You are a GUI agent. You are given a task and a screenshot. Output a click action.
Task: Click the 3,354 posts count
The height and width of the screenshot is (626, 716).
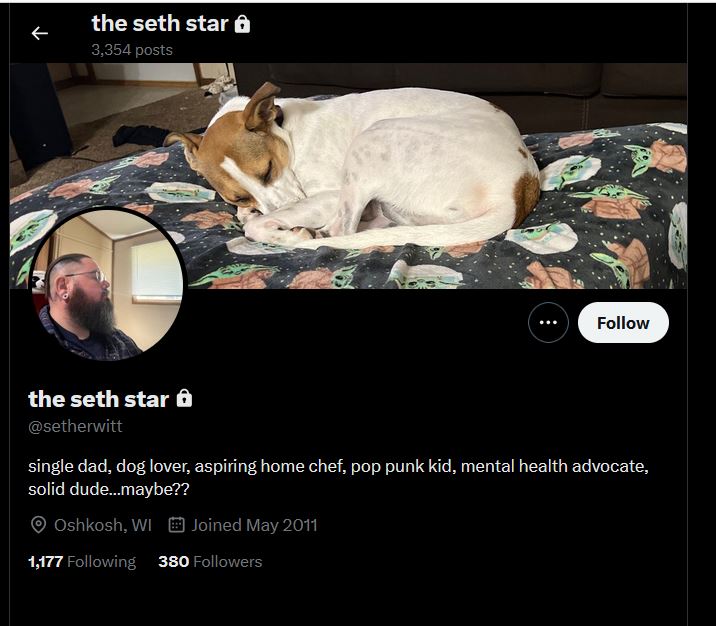(132, 50)
